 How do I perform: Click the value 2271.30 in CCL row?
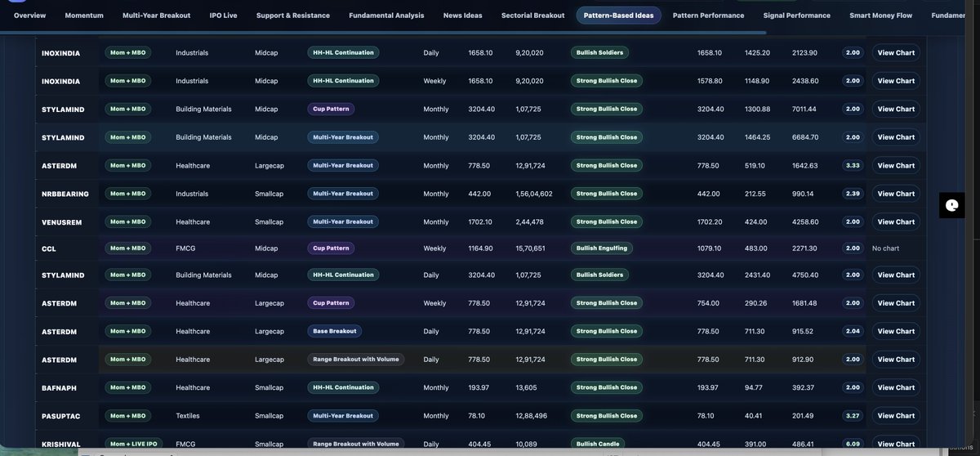[805, 248]
